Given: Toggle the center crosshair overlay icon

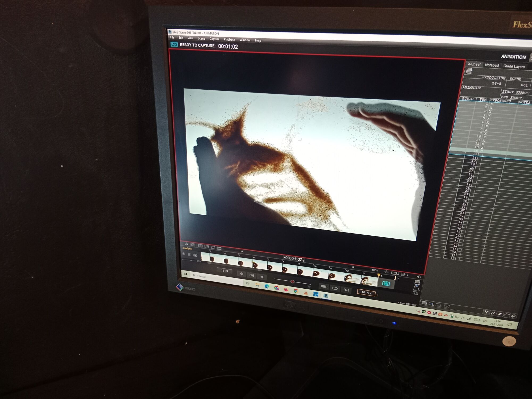Looking at the screenshot, I should pos(200,246).
